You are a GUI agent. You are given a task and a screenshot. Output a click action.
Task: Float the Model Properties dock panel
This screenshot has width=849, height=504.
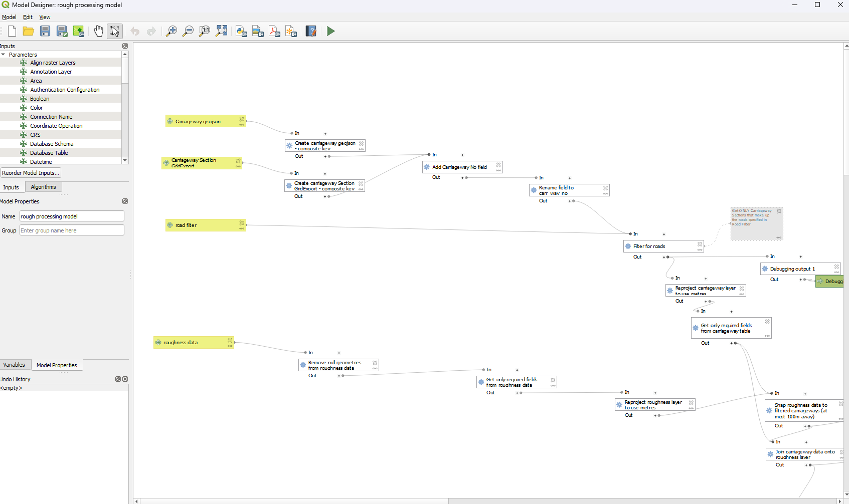tap(125, 201)
